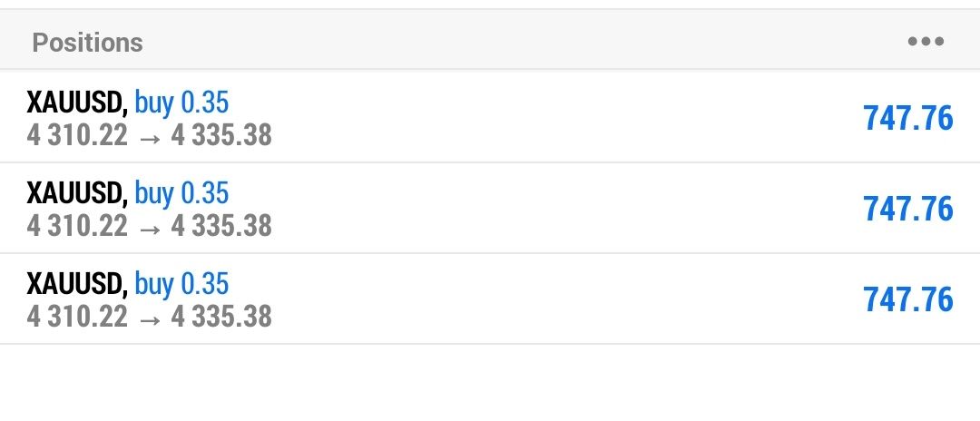
Task: Tap the Positions section header label
Action: click(x=87, y=42)
